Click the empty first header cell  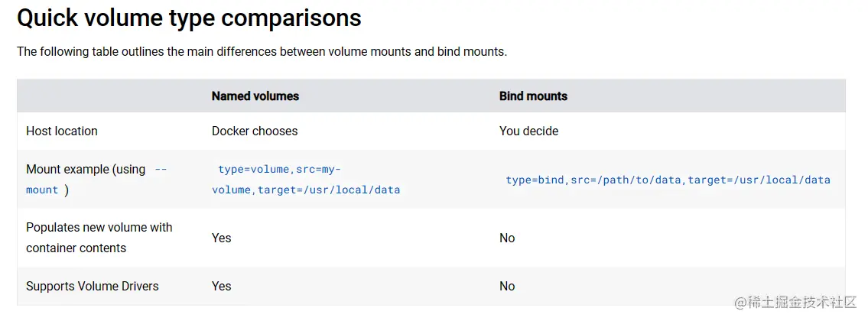click(x=109, y=96)
